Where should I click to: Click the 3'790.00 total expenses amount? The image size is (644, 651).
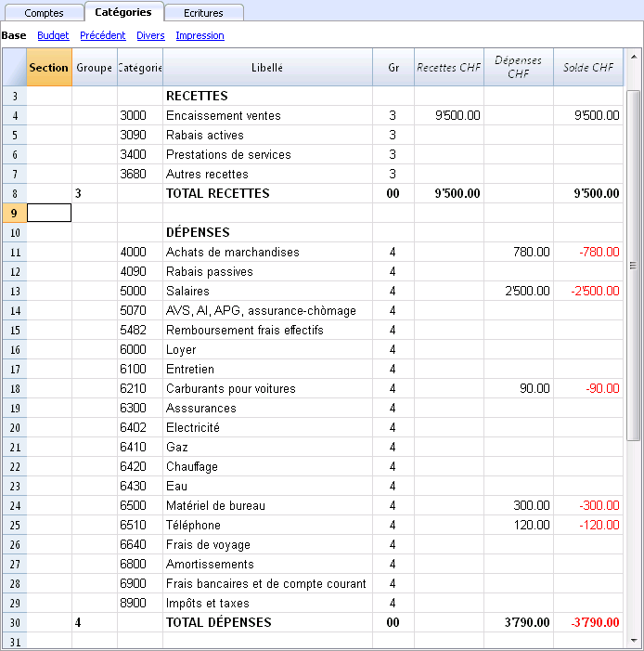[527, 622]
